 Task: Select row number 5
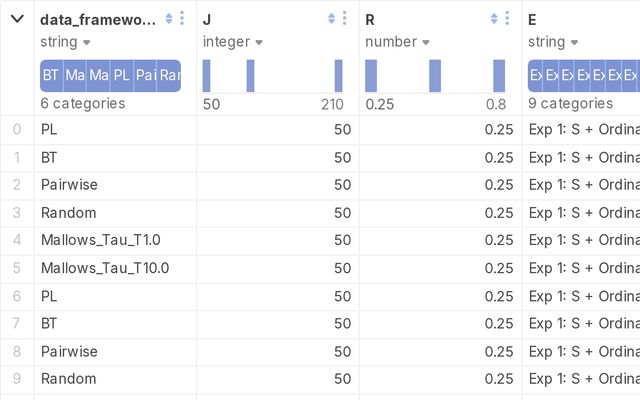pyautogui.click(x=17, y=268)
